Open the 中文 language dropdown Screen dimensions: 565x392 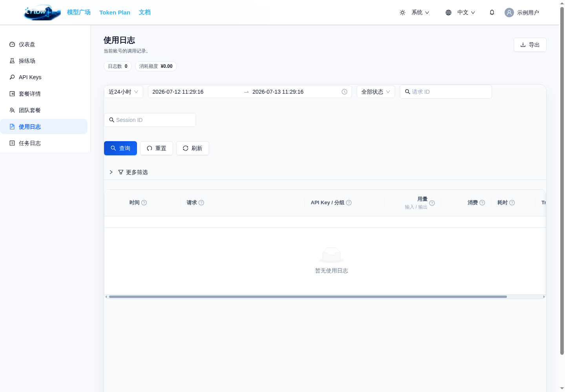pyautogui.click(x=460, y=13)
